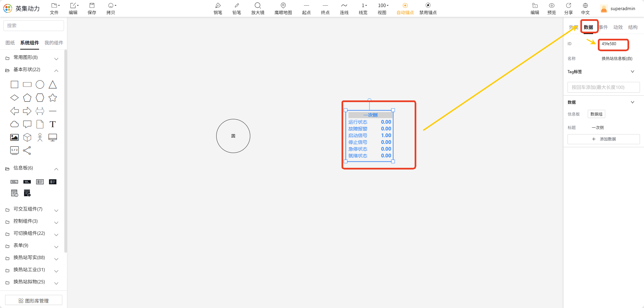The image size is (644, 308).
Task: Switch to the 我的组件 tab
Action: pos(54,43)
